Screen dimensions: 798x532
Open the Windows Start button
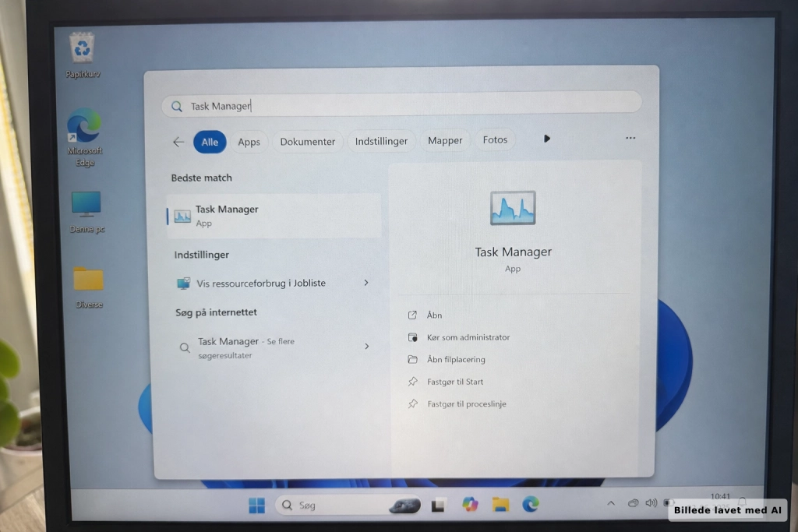(256, 506)
